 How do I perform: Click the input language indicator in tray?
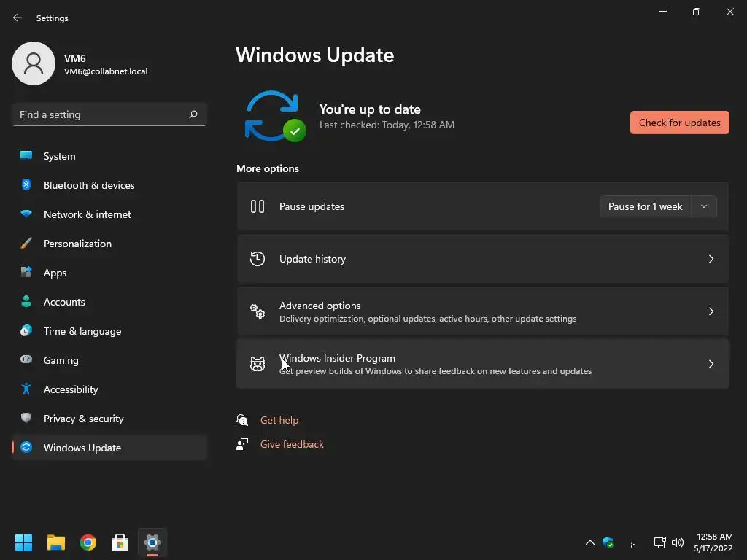point(632,544)
